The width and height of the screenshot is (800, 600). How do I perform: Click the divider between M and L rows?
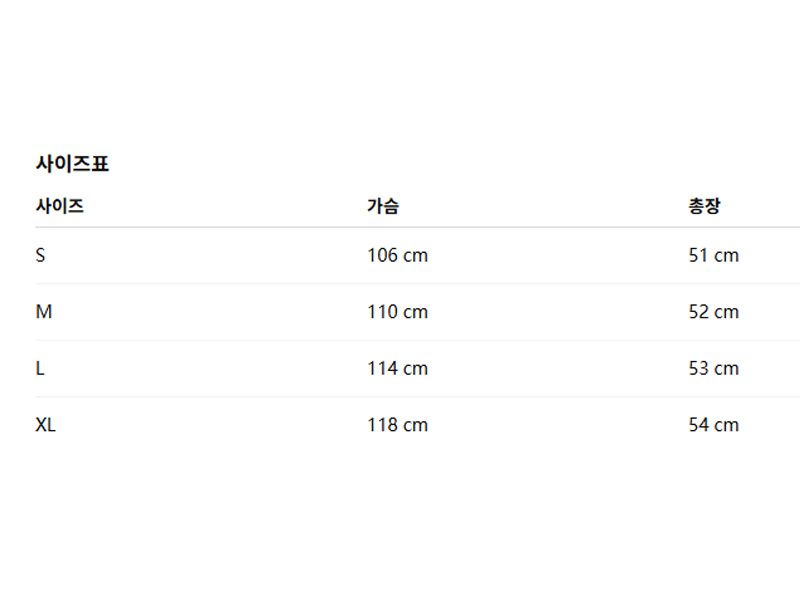[400, 340]
